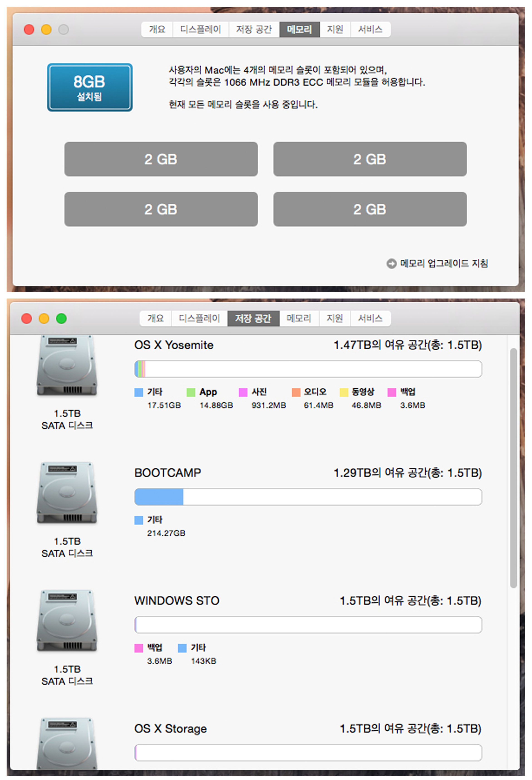Image resolution: width=532 pixels, height=780 pixels.
Task: Click the green App legend square
Action: point(191,392)
